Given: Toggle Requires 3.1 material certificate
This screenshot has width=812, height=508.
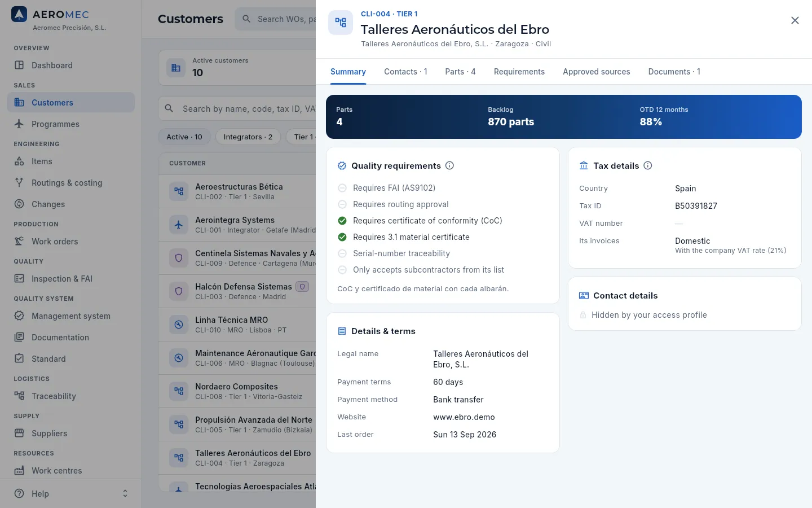Looking at the screenshot, I should coord(342,237).
